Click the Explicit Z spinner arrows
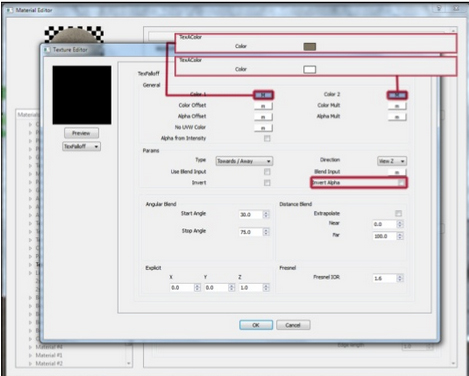 click(266, 288)
